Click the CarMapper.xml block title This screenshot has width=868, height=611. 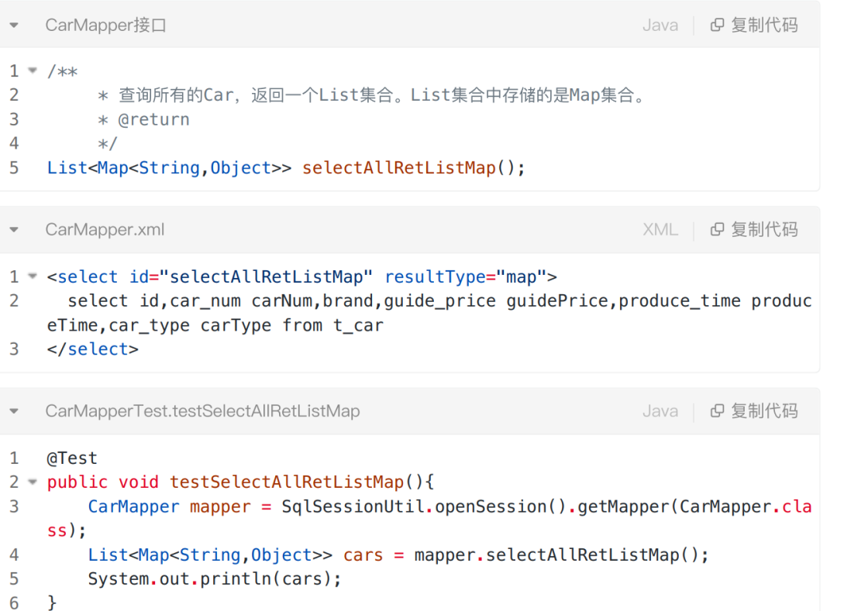(105, 229)
